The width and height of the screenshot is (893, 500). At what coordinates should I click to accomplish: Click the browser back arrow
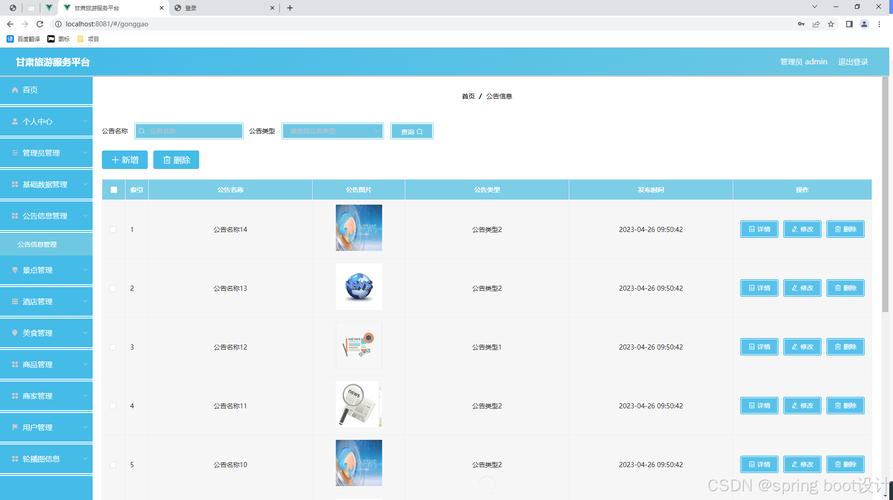tap(10, 24)
